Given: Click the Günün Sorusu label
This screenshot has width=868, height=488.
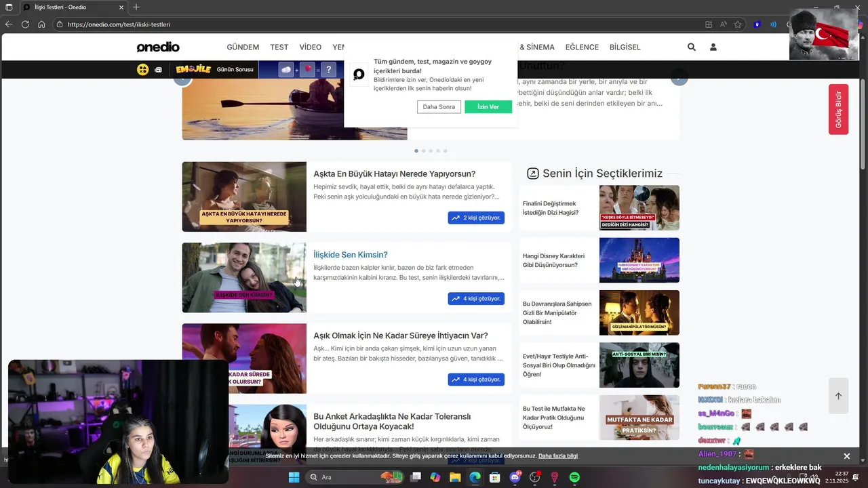Looking at the screenshot, I should tap(235, 69).
